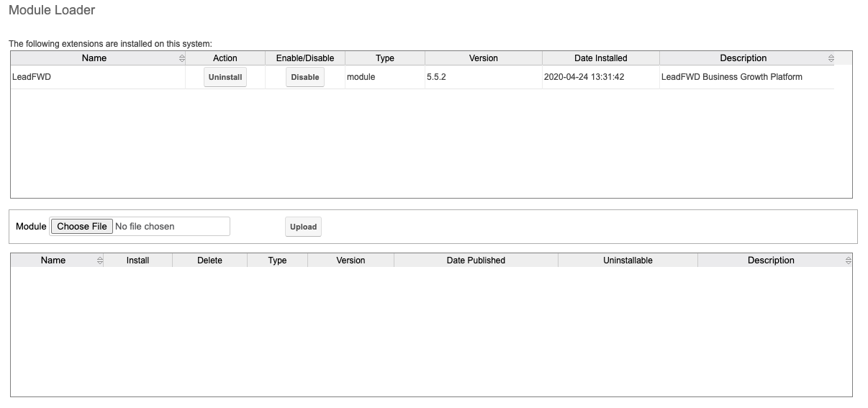
Task: Click the Module Loader page heading
Action: [52, 11]
